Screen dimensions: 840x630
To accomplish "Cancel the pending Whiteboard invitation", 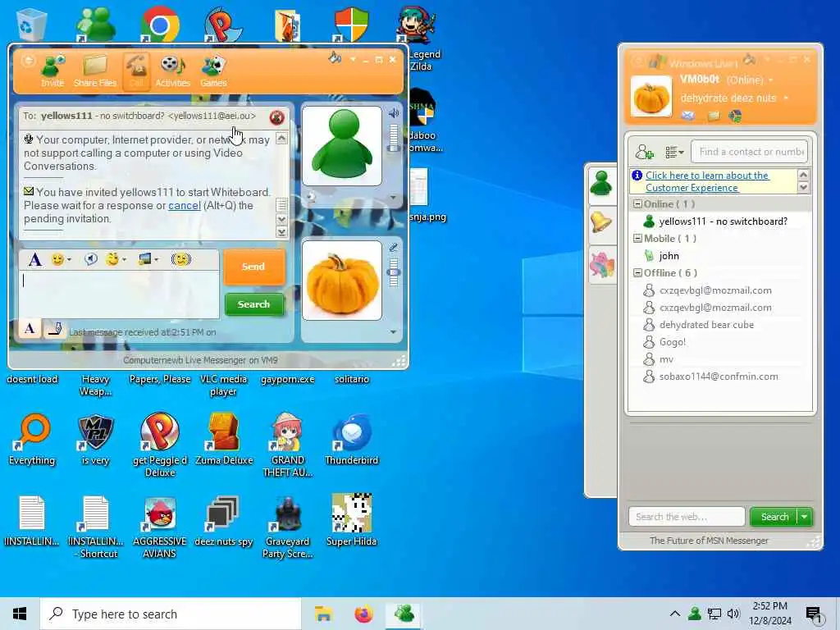I will [x=185, y=206].
